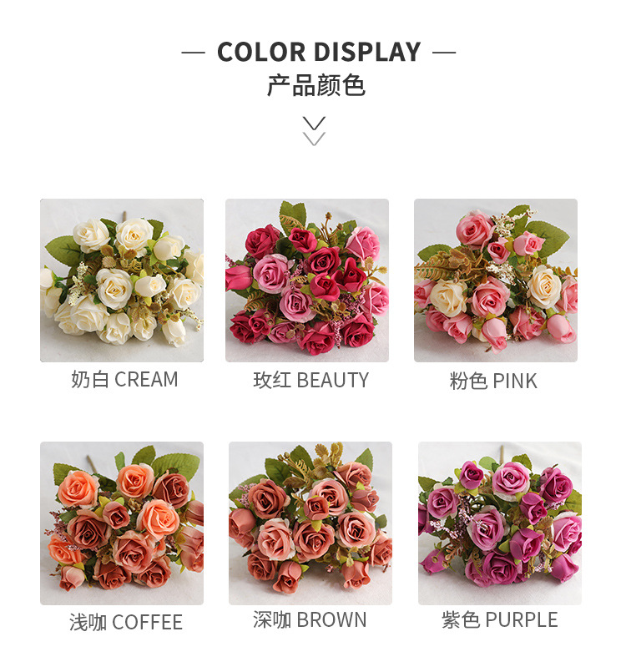626x672 pixels.
Task: Select the Brown rose bouquet image
Action: point(310,523)
